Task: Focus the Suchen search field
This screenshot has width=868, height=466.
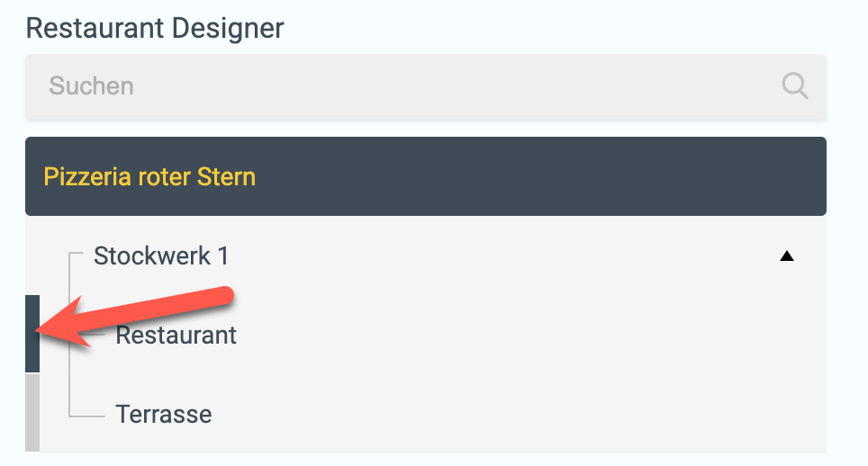Action: (x=426, y=86)
